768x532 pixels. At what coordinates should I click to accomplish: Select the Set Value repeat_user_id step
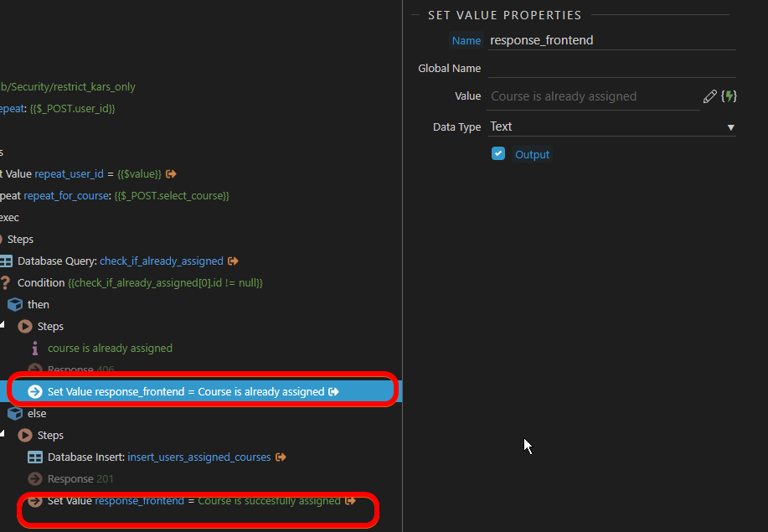[80, 174]
